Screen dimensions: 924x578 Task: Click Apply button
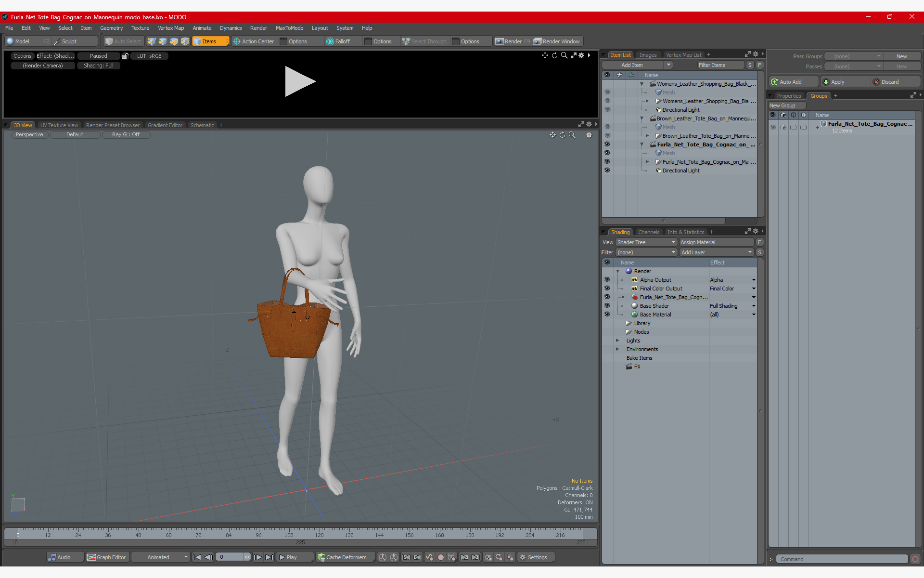coord(846,82)
